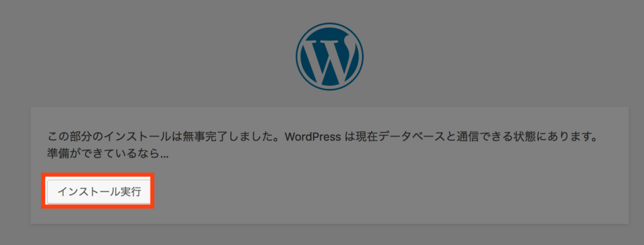Select the text 準備ができているなら…
The image size is (644, 245).
pyautogui.click(x=108, y=154)
